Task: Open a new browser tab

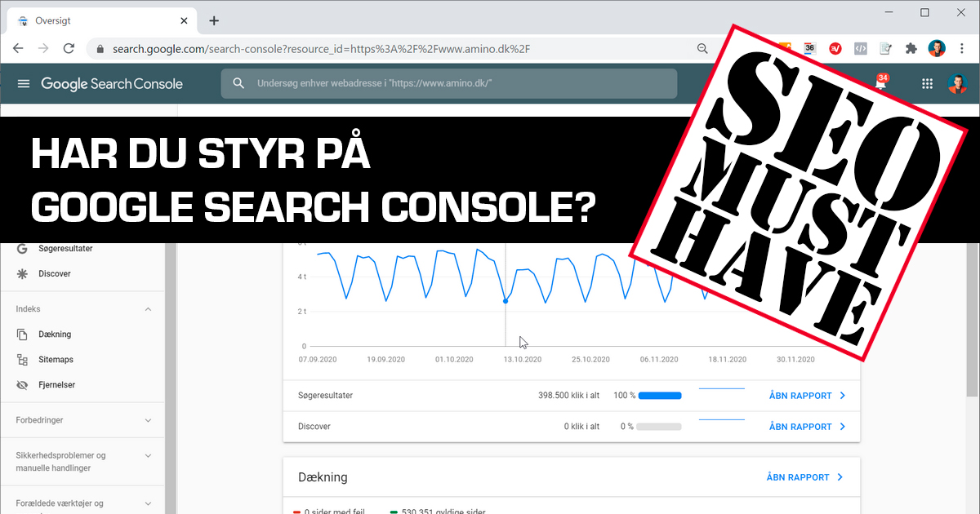Action: pyautogui.click(x=214, y=20)
